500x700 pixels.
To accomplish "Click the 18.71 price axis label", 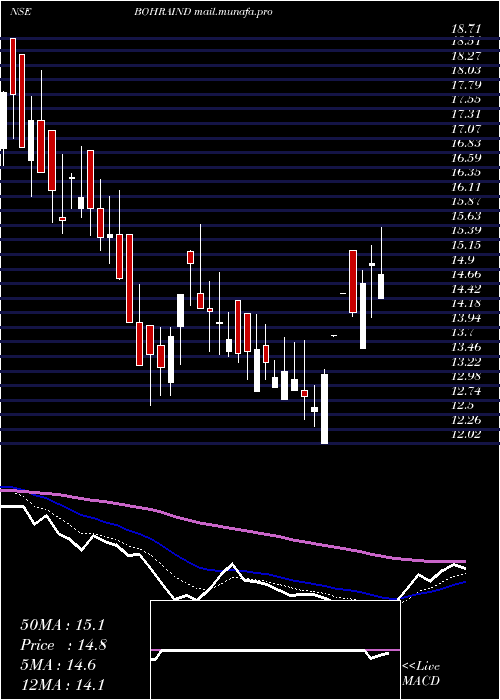I will click(466, 29).
